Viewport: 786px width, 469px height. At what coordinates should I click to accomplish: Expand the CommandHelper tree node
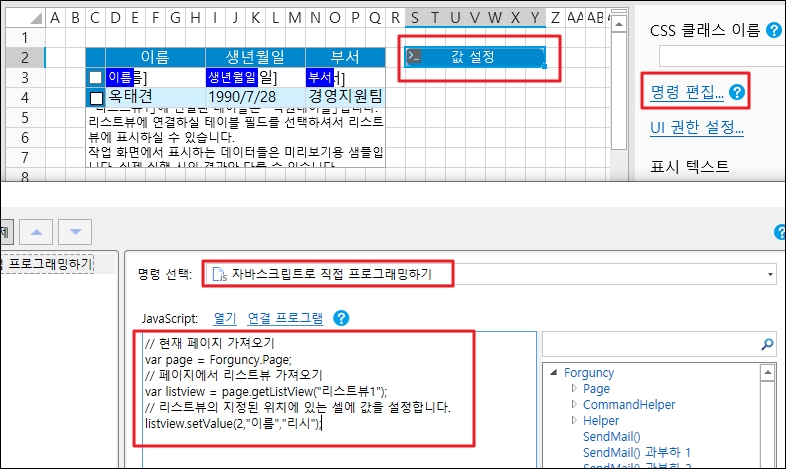click(573, 405)
